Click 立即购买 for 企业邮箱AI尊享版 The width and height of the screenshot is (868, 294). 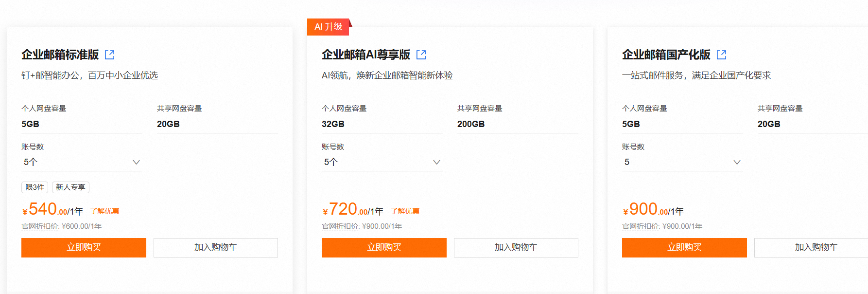[384, 247]
